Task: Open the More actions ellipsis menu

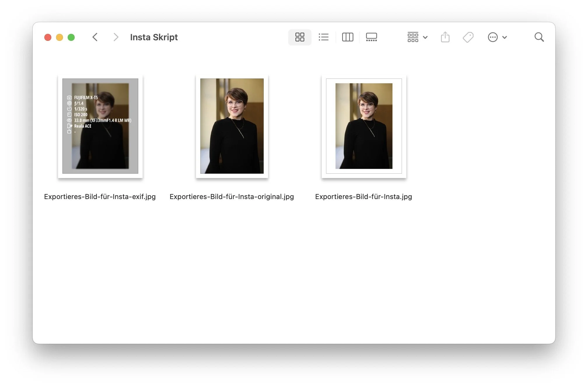Action: point(493,37)
